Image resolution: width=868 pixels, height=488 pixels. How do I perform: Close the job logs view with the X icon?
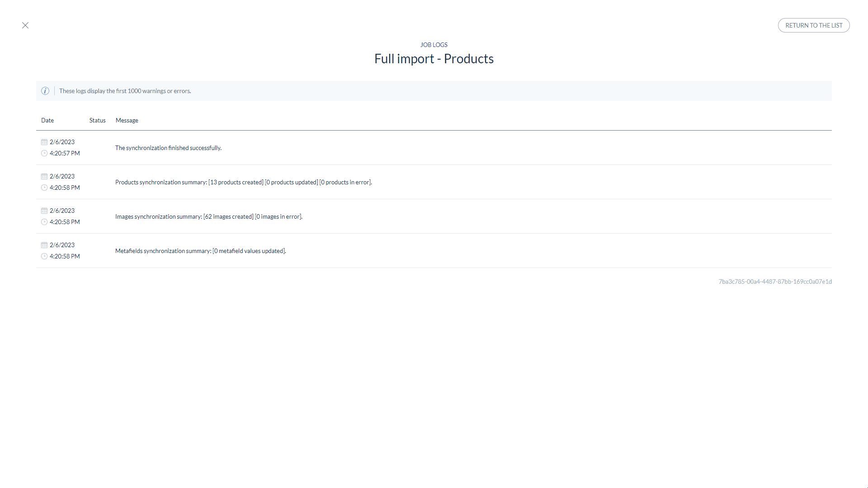click(25, 25)
